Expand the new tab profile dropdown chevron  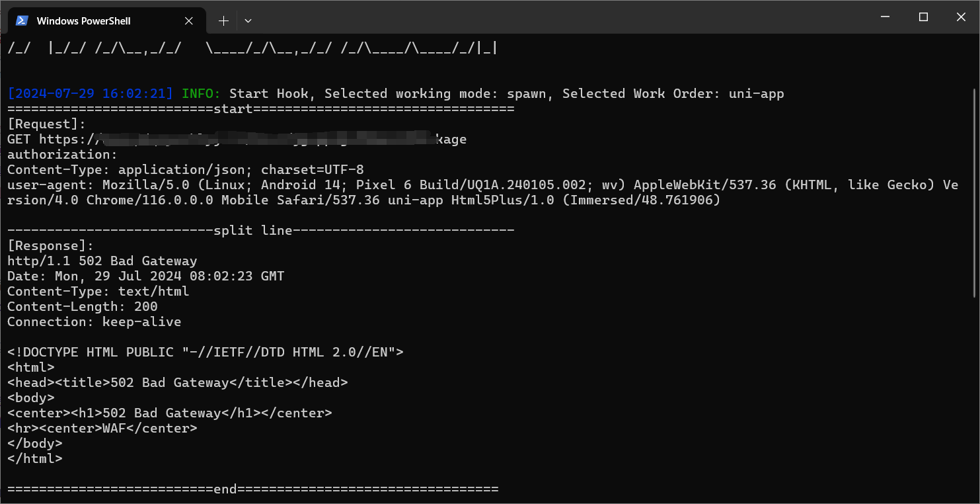coord(248,21)
